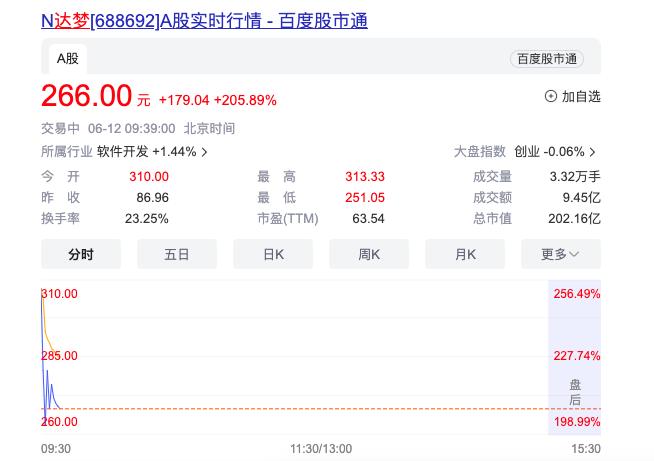The height and width of the screenshot is (461, 654).
Task: Click the 11:30/13:00 time axis marker
Action: point(320,449)
